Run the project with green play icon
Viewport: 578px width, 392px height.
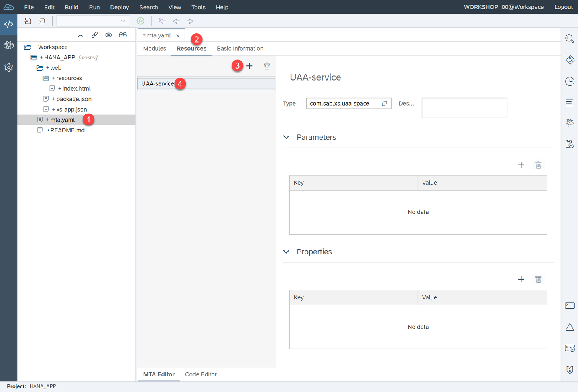pos(140,21)
